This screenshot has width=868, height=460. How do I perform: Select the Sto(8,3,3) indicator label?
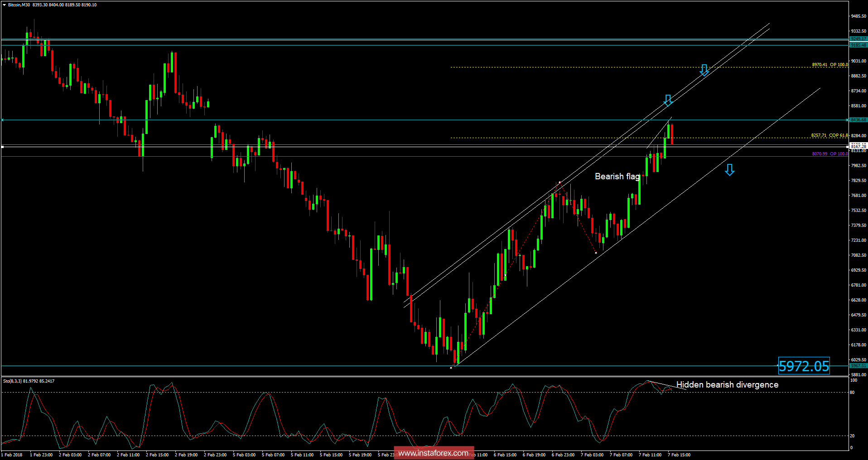tap(29, 381)
